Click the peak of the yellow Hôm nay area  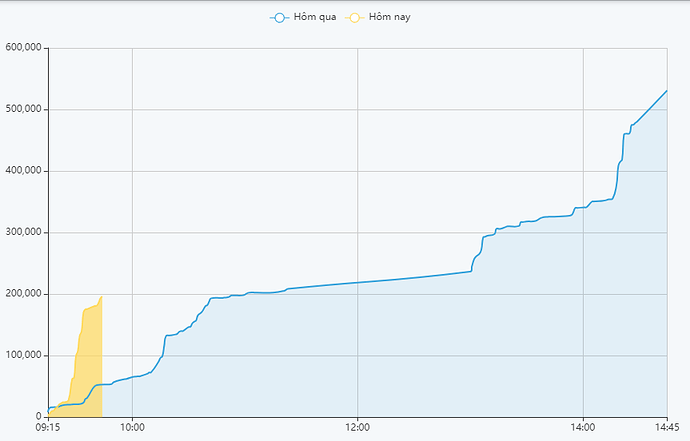(x=102, y=297)
